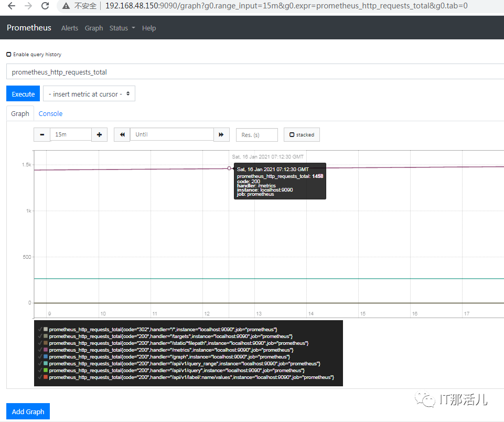Open insert metric at cursor dropdown

89,93
